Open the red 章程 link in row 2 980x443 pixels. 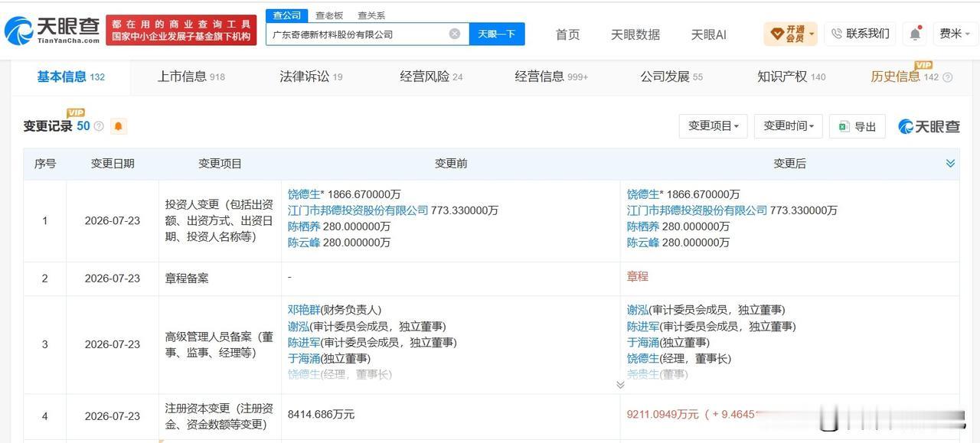(638, 277)
